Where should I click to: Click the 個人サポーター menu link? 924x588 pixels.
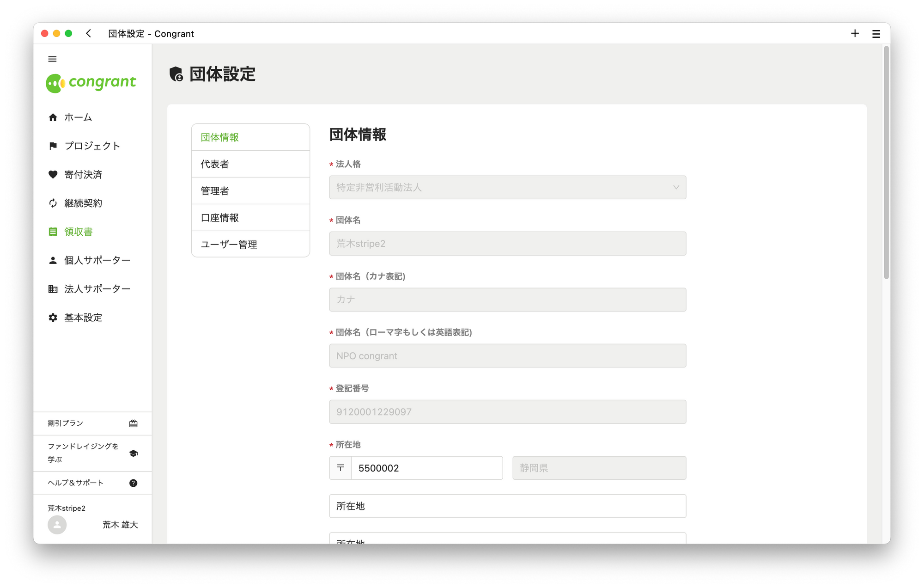click(97, 260)
